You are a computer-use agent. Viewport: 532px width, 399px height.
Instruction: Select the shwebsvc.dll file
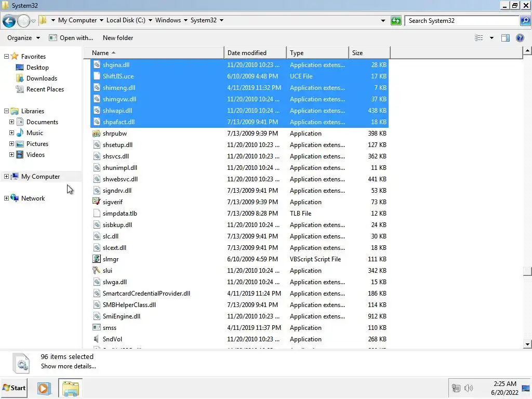[x=240, y=179]
